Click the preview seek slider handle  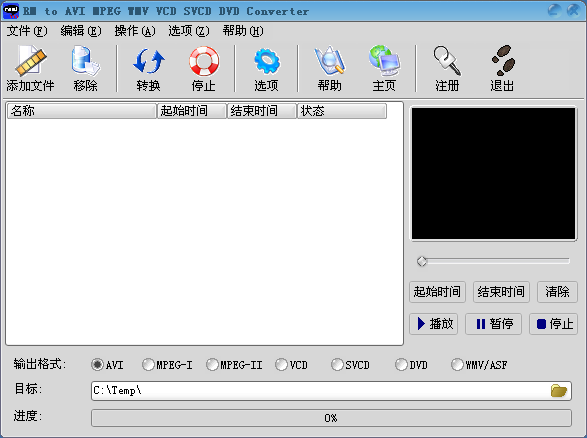(x=422, y=261)
